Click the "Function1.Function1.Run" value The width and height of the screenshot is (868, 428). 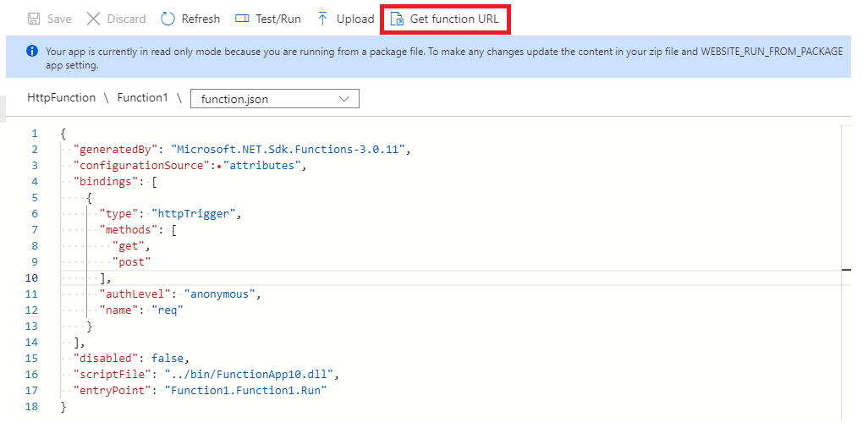246,390
